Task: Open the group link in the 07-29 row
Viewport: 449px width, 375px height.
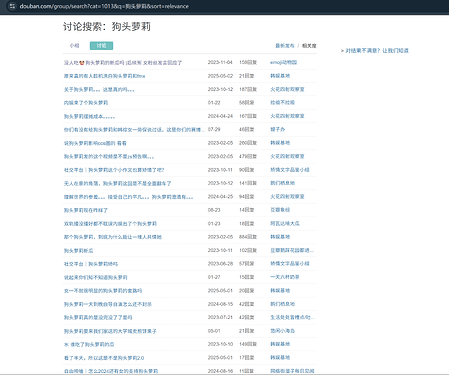Action: (278, 129)
